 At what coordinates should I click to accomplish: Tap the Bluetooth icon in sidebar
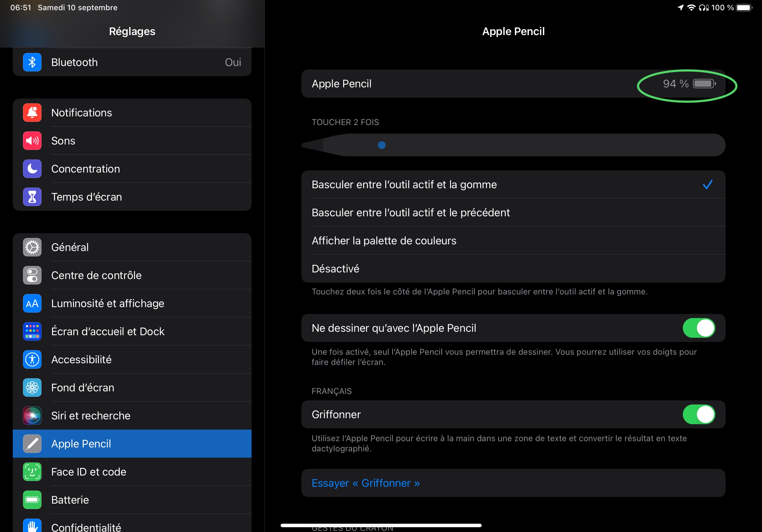click(32, 63)
